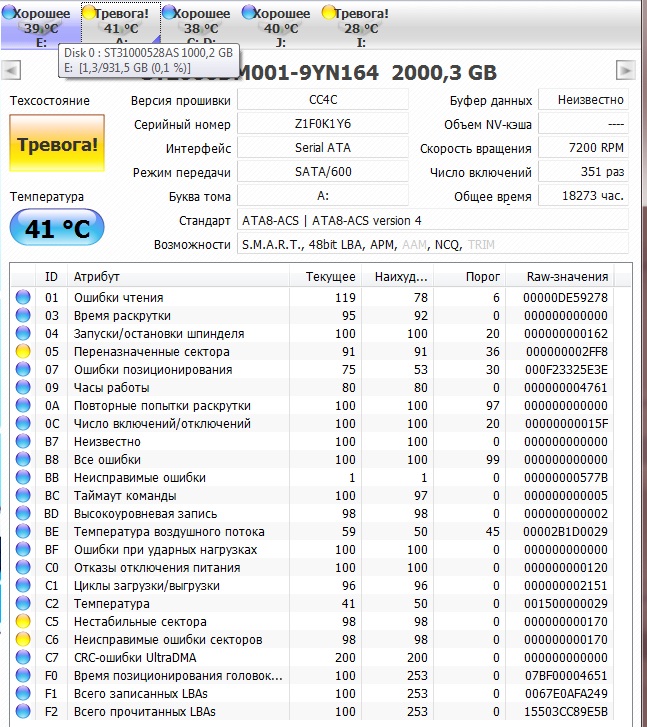Viewport: 647px width, 727px height.
Task: Click yellow warning icon for 05 Переназначенные сектора
Action: 23,351
